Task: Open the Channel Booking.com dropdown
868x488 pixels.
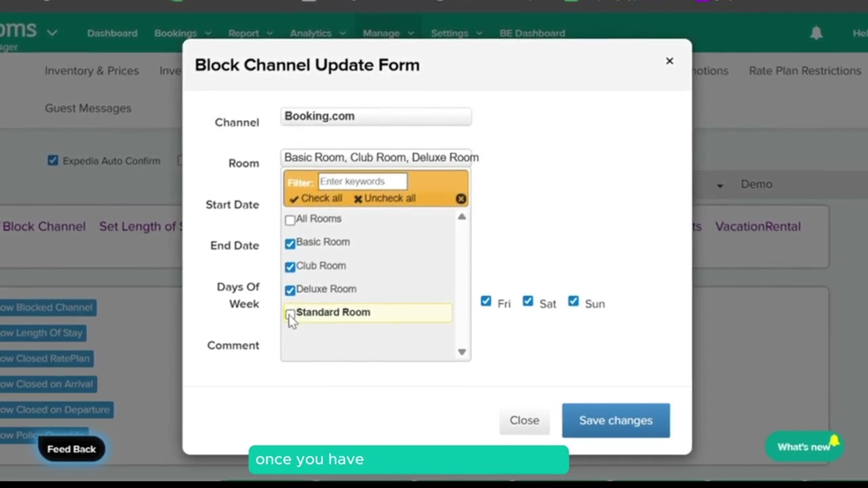Action: pos(376,117)
